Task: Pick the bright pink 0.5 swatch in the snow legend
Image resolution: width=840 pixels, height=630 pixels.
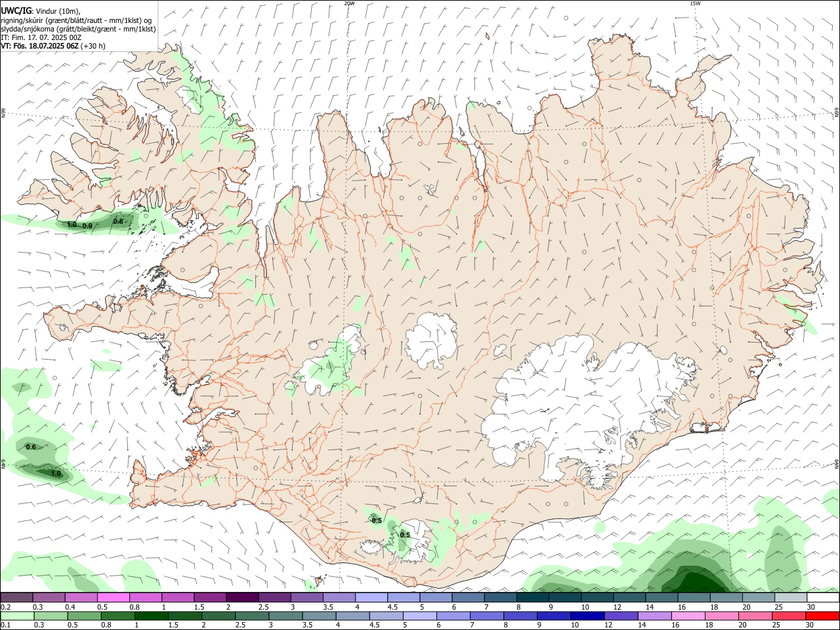Action: pos(113,597)
